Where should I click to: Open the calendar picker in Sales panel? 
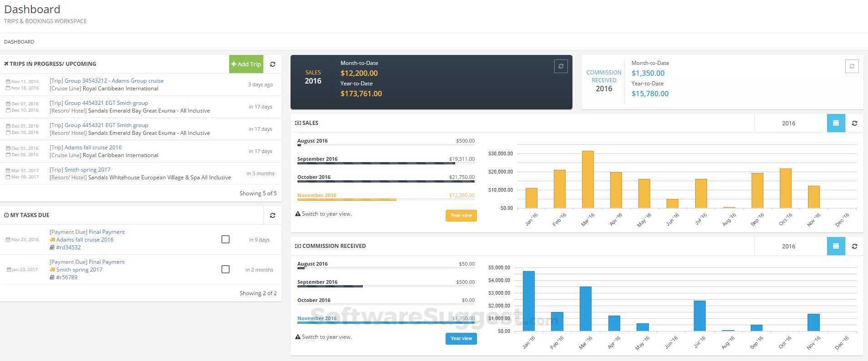(836, 123)
